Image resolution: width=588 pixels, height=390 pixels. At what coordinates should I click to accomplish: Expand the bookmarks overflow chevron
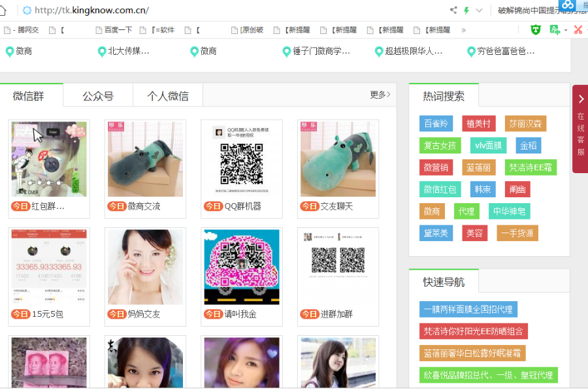pyautogui.click(x=465, y=29)
